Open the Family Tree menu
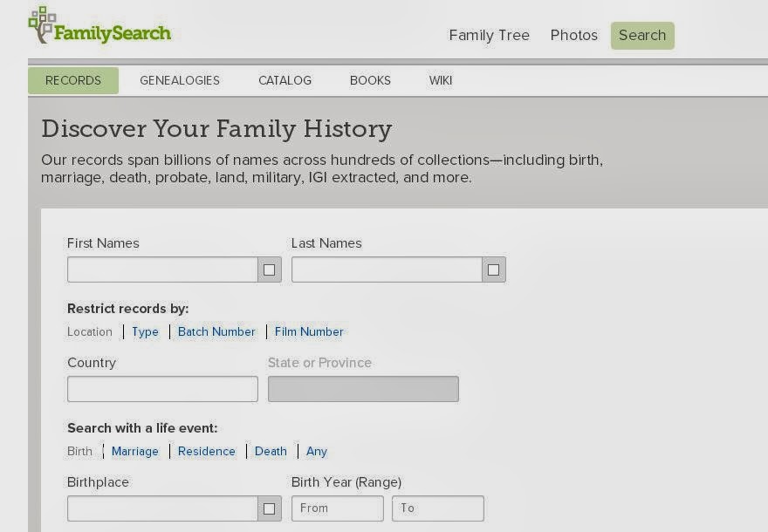 pyautogui.click(x=489, y=36)
